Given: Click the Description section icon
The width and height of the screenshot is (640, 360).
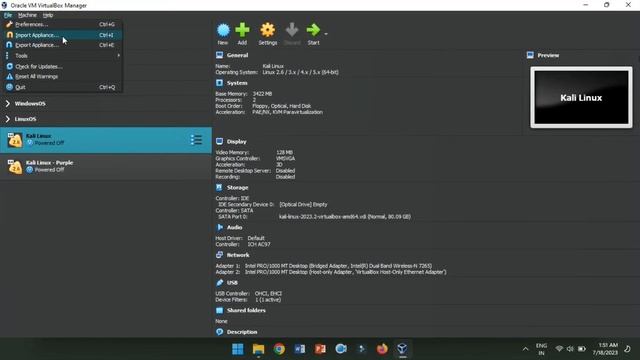Looking at the screenshot, I should tap(220, 332).
